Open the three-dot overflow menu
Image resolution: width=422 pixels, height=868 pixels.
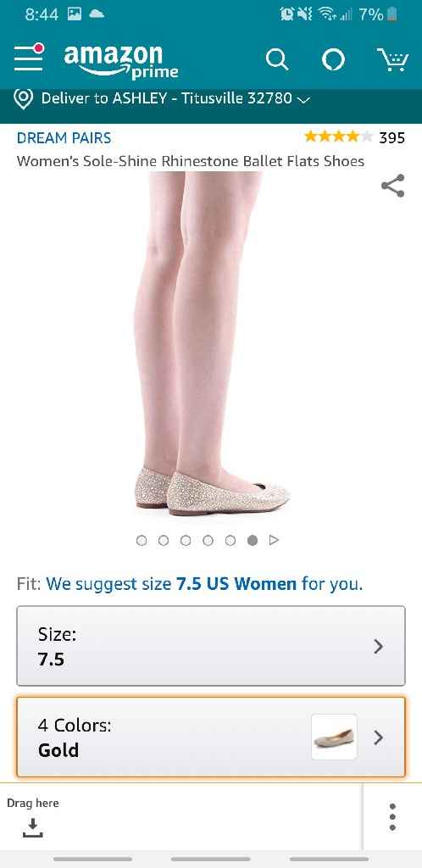pyautogui.click(x=392, y=817)
